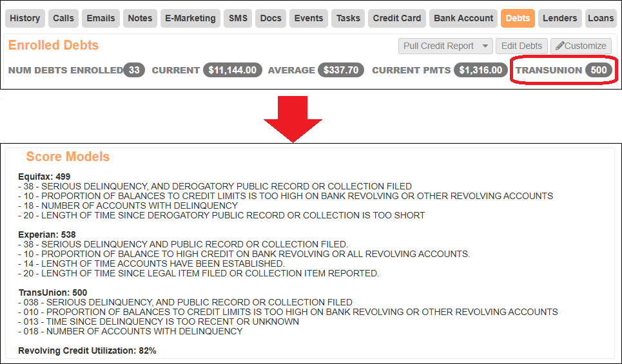Click the Equifax: 499 score line

pos(44,177)
